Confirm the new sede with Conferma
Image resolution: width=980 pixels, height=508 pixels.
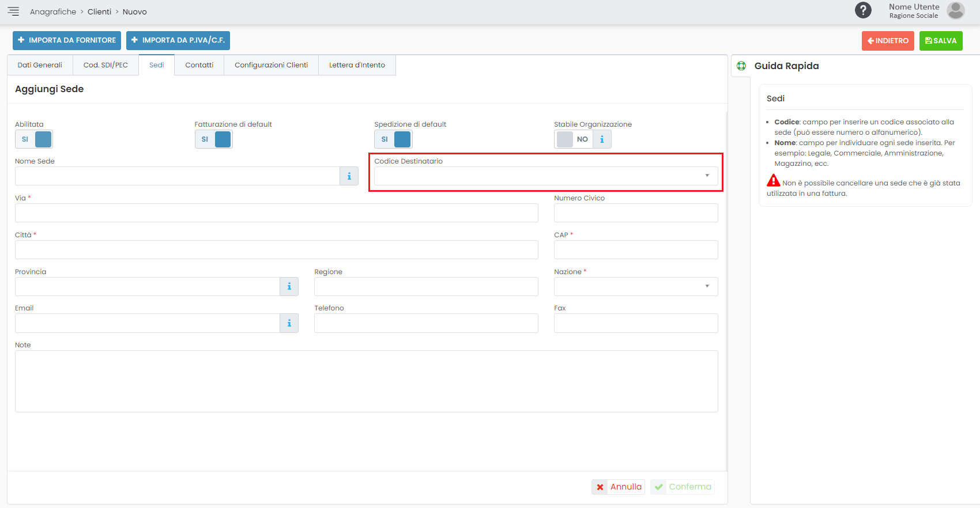click(683, 487)
